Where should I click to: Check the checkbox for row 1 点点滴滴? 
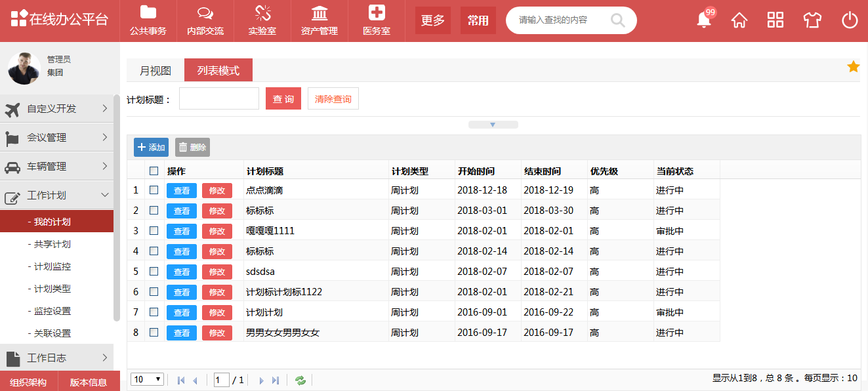pyautogui.click(x=154, y=190)
